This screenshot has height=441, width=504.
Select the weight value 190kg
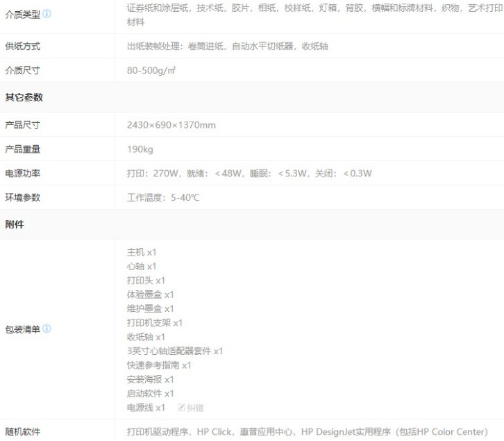140,149
